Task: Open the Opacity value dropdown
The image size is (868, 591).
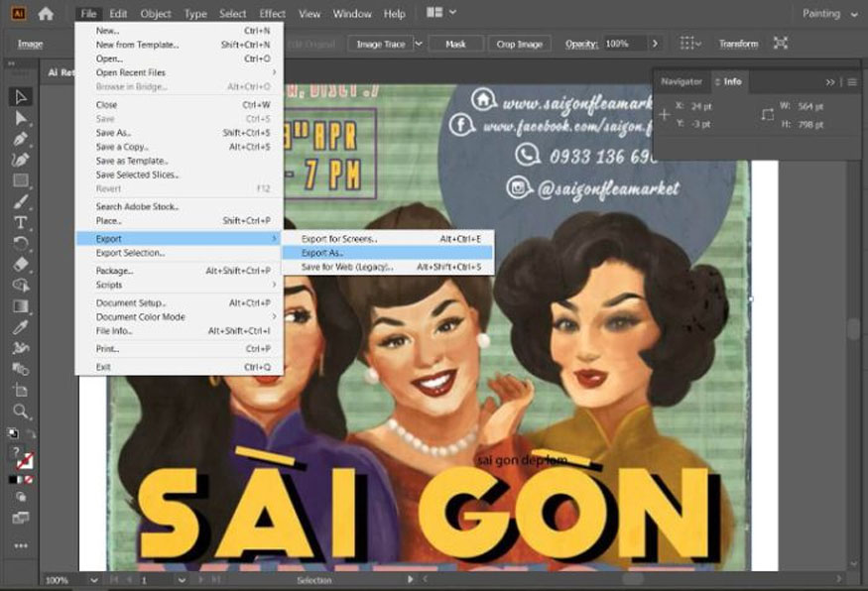Action: [655, 43]
